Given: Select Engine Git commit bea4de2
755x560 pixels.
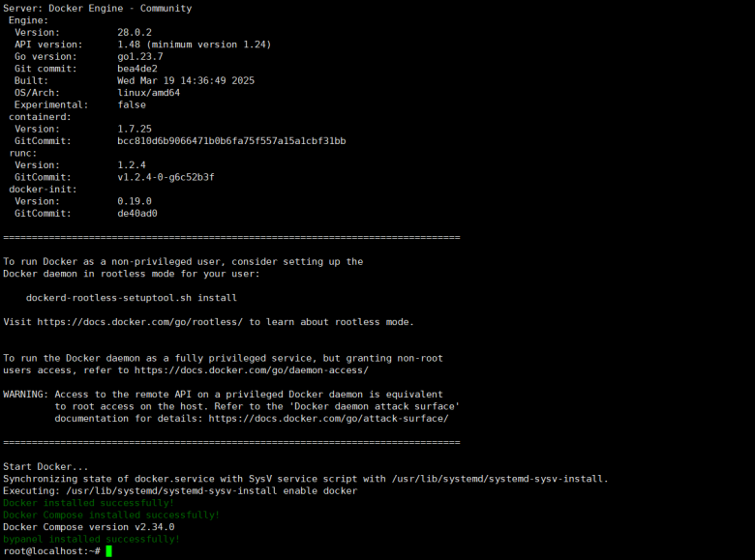Looking at the screenshot, I should (137, 69).
